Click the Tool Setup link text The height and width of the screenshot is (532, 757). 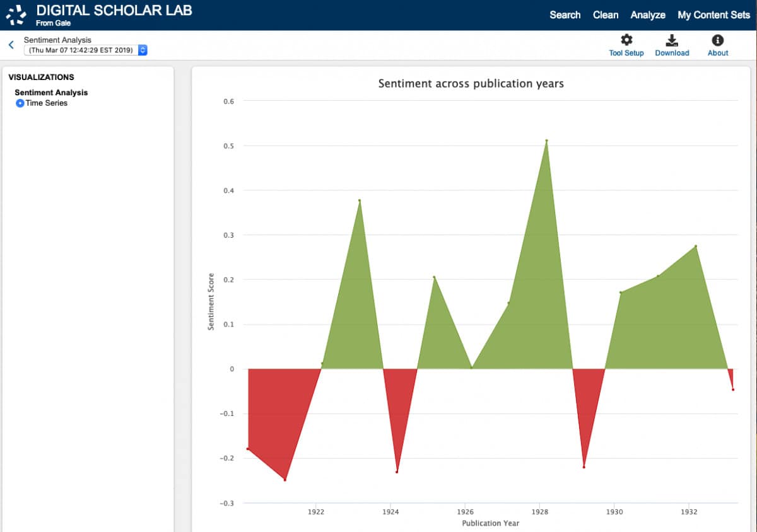(626, 53)
